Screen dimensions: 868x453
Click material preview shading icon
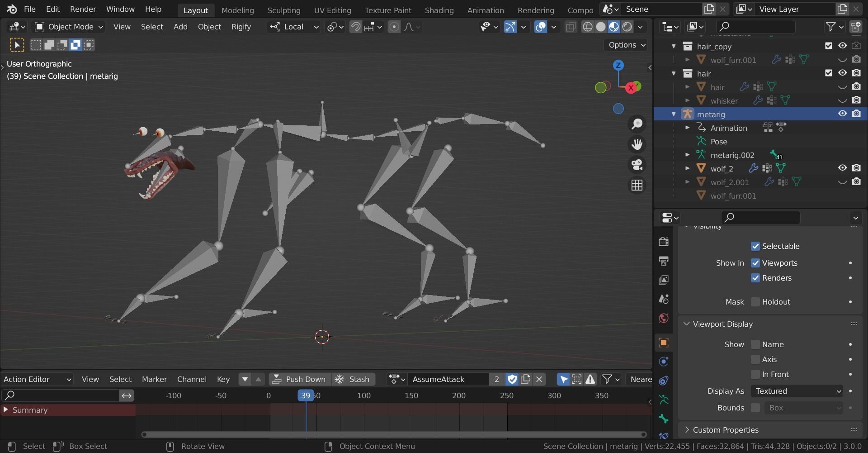tap(614, 27)
